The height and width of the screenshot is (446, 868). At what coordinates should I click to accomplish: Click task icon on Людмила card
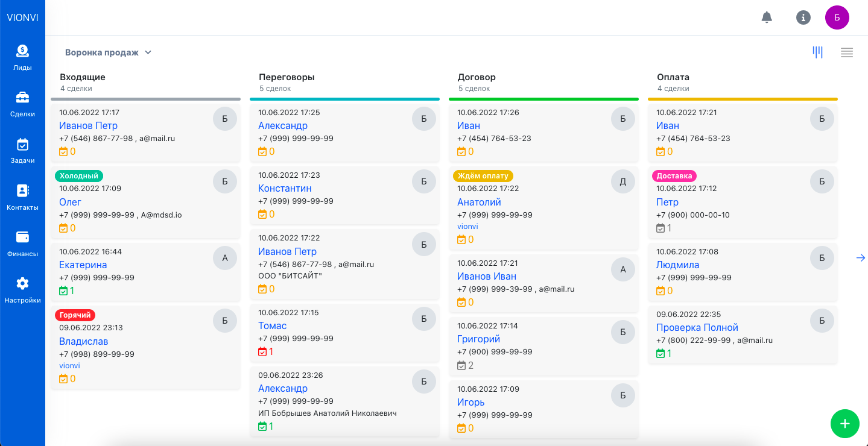tap(661, 291)
